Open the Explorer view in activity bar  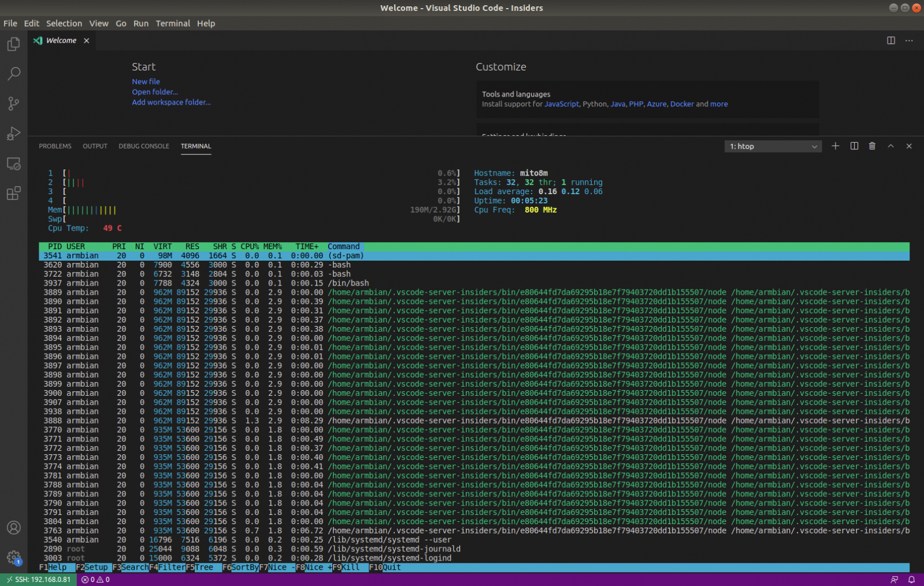click(x=14, y=44)
